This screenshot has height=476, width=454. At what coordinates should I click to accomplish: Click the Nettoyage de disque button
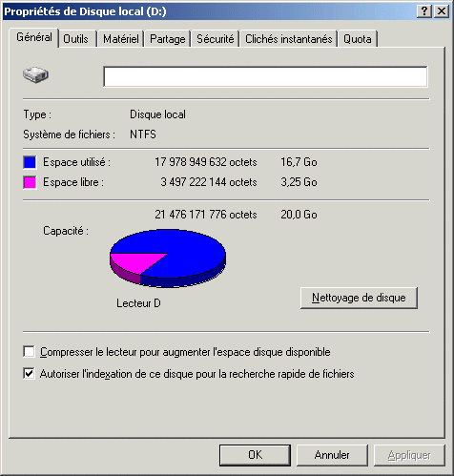tap(359, 298)
